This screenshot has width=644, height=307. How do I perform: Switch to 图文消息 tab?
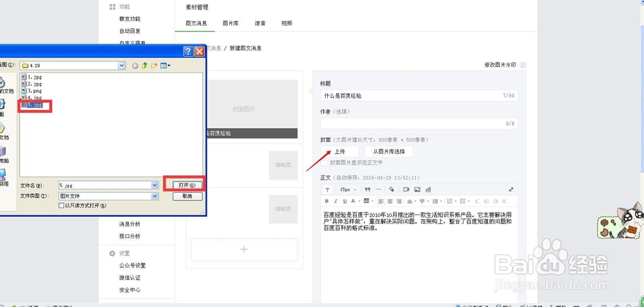tap(196, 23)
